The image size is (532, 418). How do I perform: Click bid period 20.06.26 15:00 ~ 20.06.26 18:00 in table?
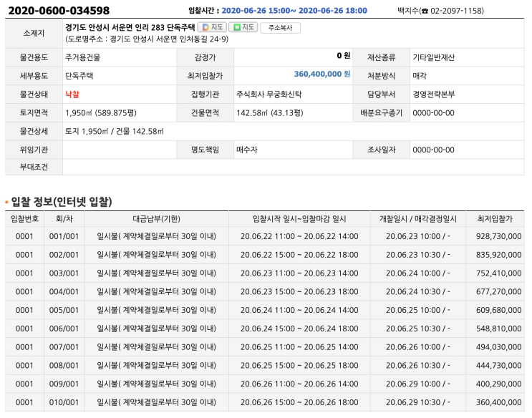tap(299, 402)
